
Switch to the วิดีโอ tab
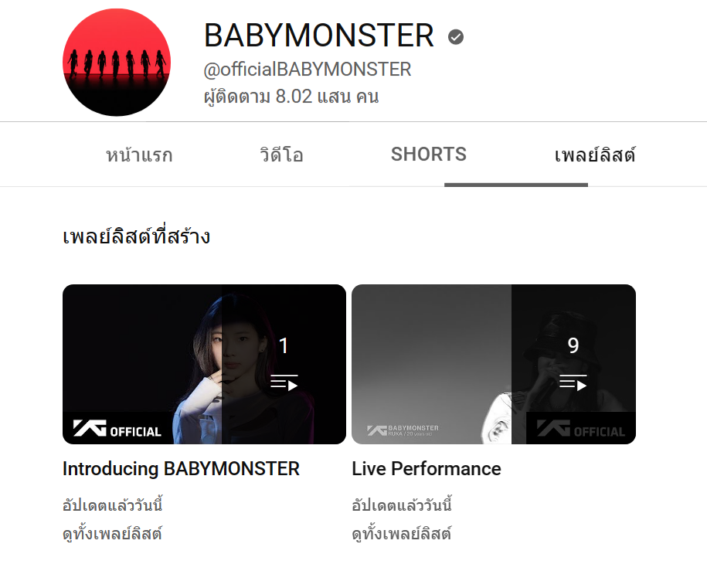coord(281,155)
